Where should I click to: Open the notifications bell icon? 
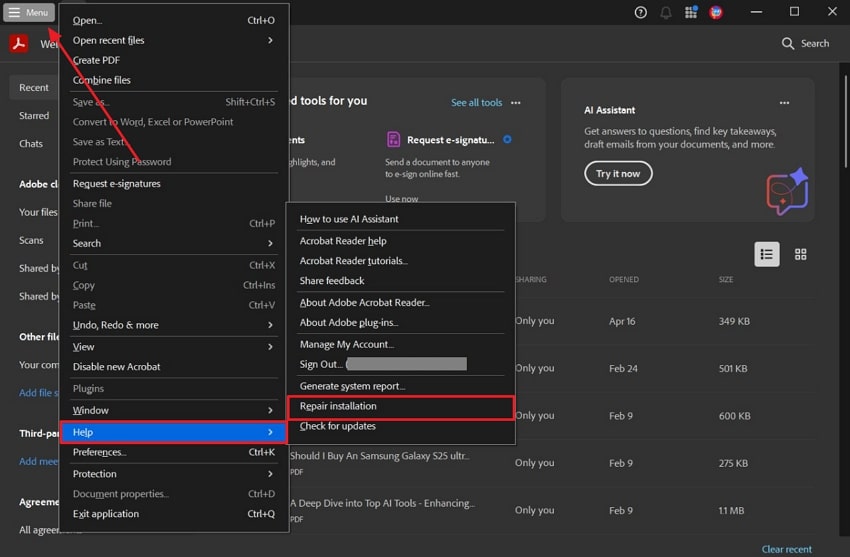(x=666, y=12)
